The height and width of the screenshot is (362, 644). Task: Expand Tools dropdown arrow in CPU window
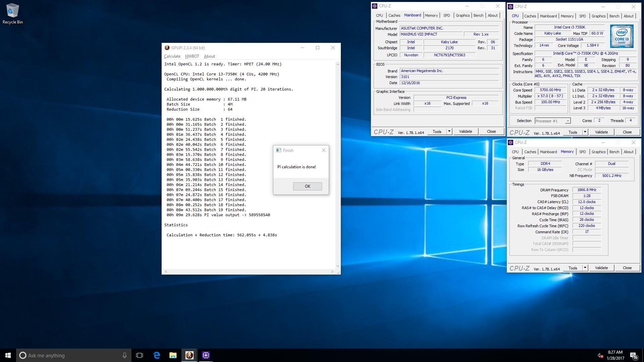(585, 132)
